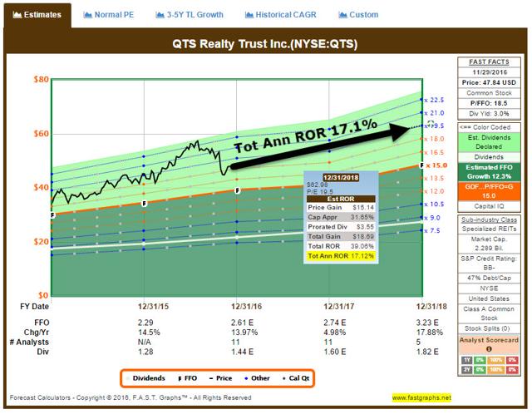Click the x 22.5 multiple label

(x=434, y=100)
